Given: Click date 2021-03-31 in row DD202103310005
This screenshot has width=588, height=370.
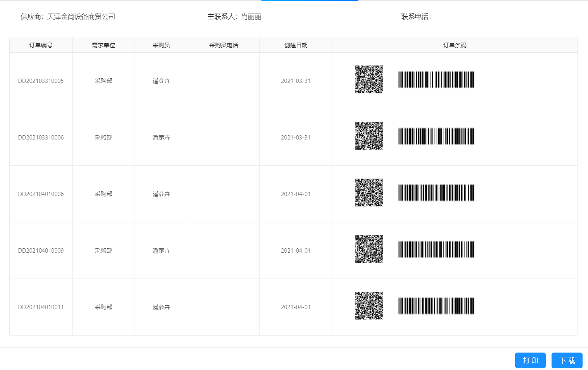Looking at the screenshot, I should point(296,81).
